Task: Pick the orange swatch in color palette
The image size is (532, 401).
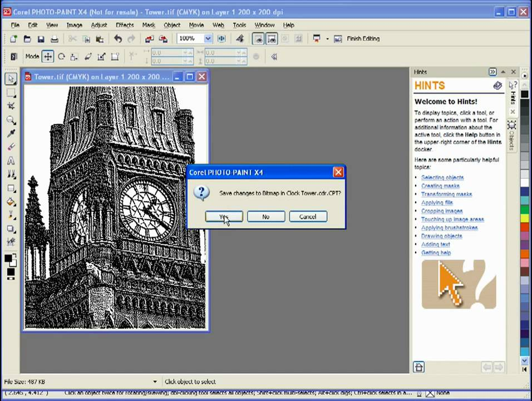Action: click(x=525, y=253)
